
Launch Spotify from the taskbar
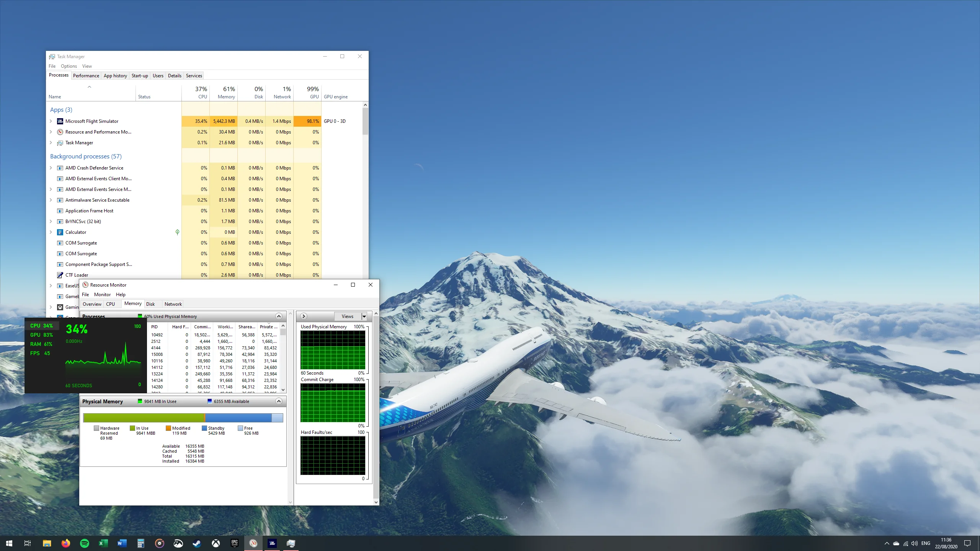point(85,543)
